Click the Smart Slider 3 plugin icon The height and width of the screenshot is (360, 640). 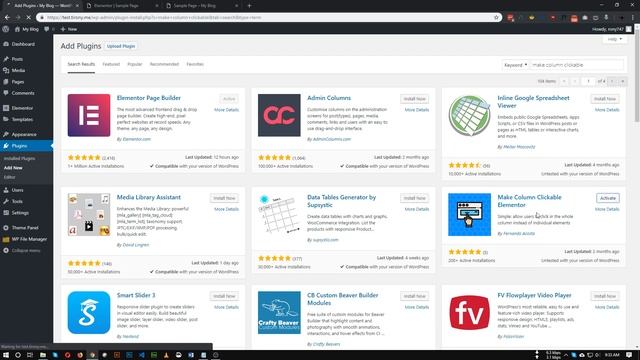[x=89, y=312]
